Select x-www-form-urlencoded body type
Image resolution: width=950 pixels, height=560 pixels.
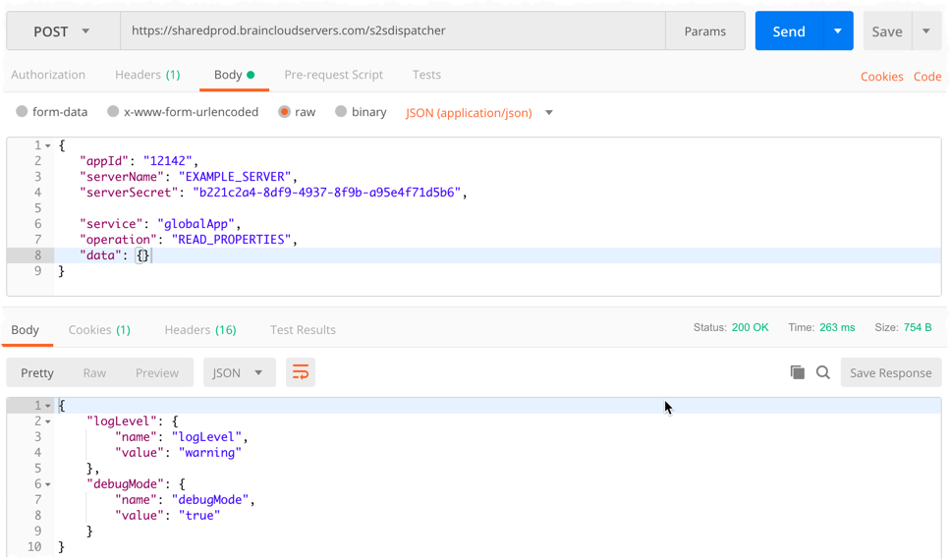coord(183,112)
